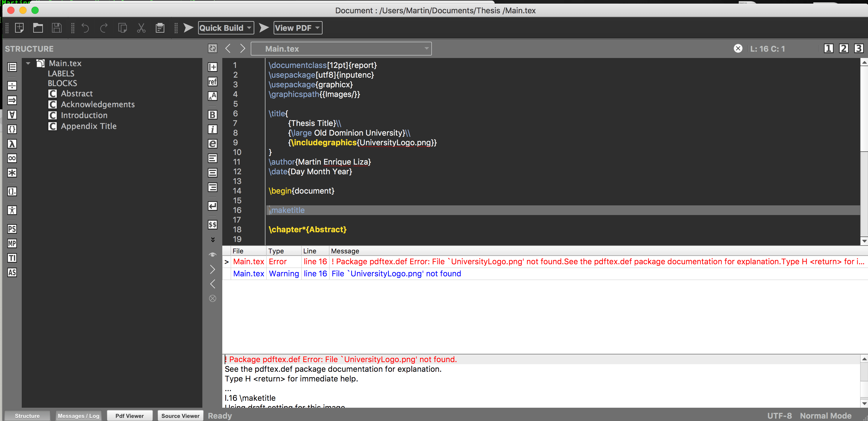
Task: Open the TikZ commands panel via TI icon
Action: pyautogui.click(x=12, y=258)
